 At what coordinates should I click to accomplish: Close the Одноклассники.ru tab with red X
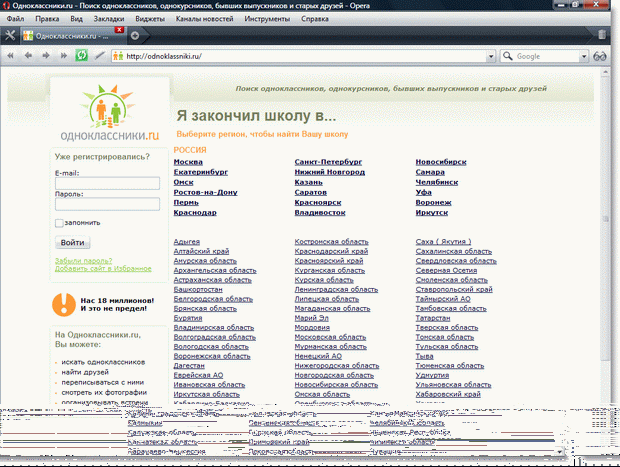click(x=119, y=30)
